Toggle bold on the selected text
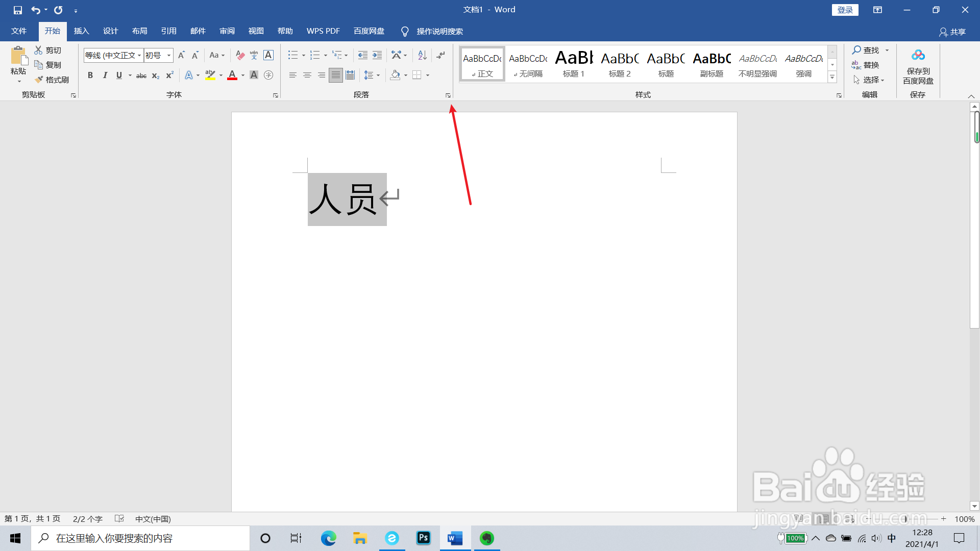 [x=90, y=75]
